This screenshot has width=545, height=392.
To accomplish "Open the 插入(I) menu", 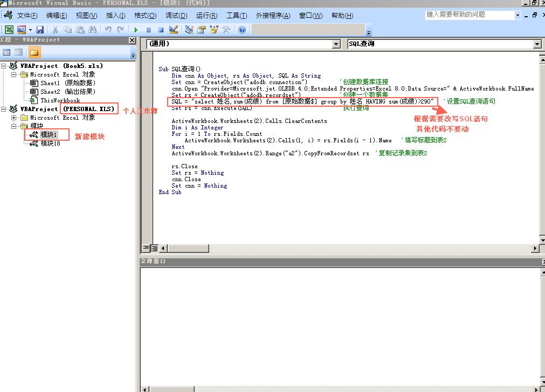I will coord(115,16).
